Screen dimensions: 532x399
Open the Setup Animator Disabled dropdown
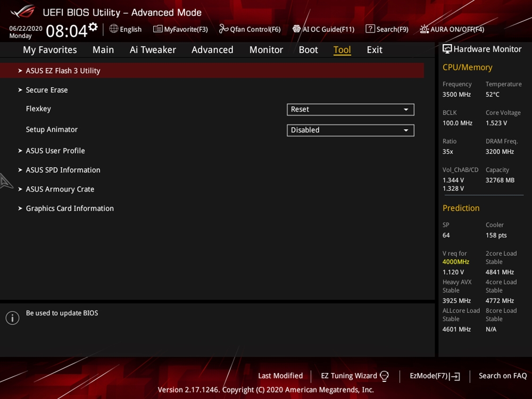(x=351, y=130)
